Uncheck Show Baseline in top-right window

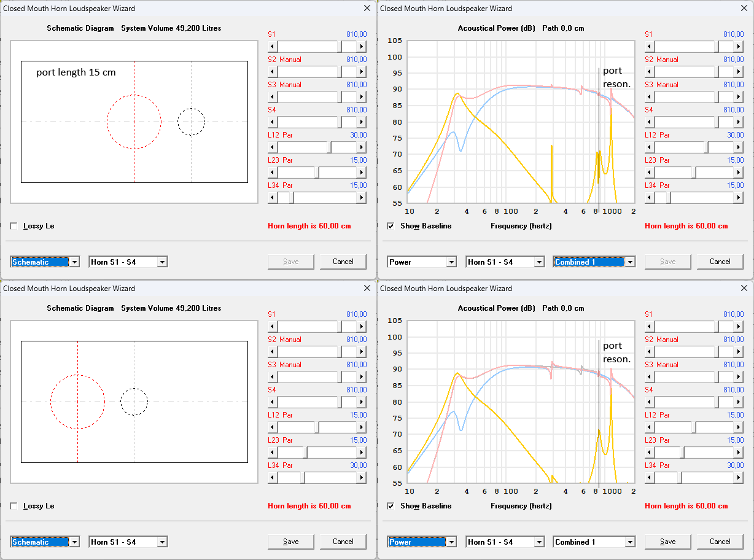pos(391,226)
